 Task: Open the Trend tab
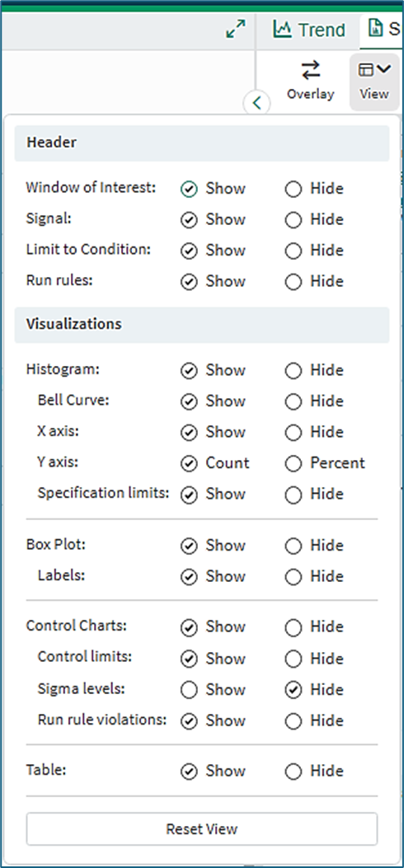(309, 30)
